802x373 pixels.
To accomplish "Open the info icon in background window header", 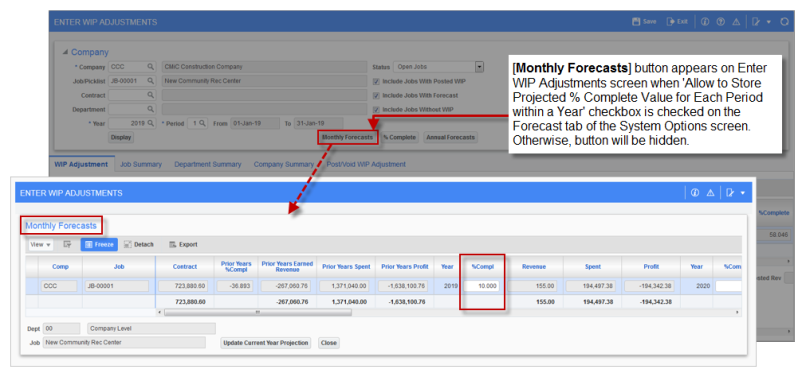I will (x=705, y=22).
